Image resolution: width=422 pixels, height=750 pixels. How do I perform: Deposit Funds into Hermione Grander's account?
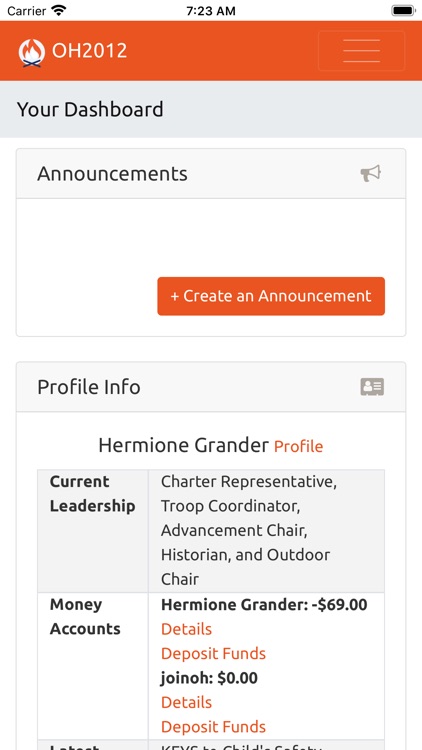click(x=213, y=653)
